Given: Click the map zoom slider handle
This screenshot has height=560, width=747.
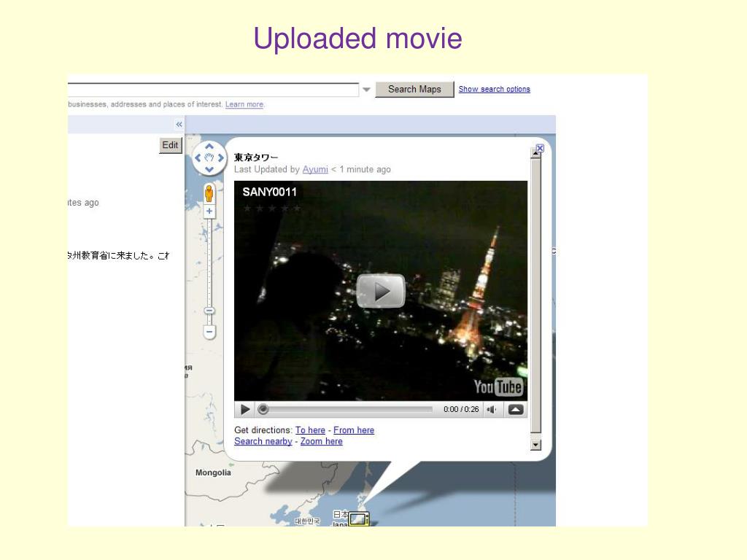Looking at the screenshot, I should point(209,311).
